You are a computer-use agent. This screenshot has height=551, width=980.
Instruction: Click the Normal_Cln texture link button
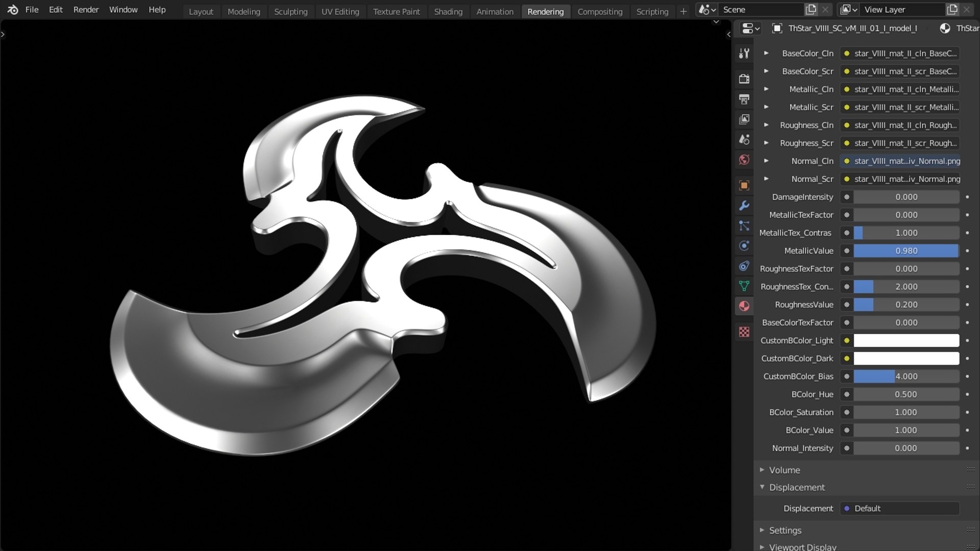[901, 161]
